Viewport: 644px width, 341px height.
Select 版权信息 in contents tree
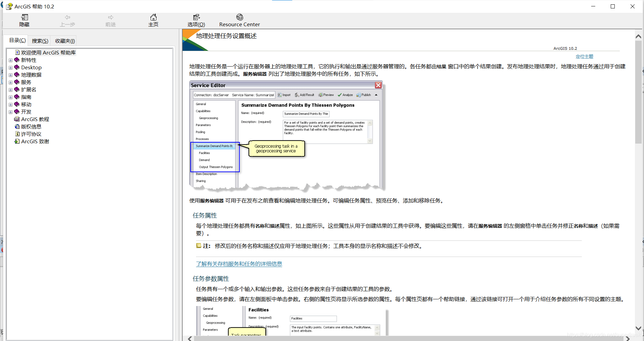coord(31,126)
